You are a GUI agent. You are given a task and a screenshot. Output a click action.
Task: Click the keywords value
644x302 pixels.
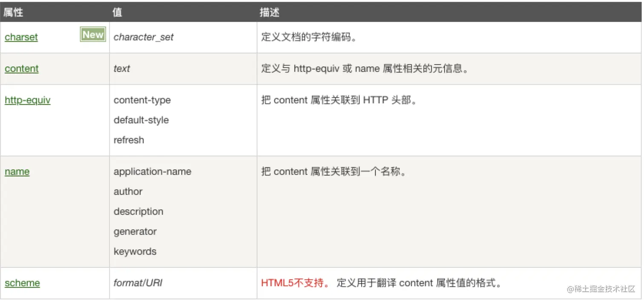tap(135, 251)
